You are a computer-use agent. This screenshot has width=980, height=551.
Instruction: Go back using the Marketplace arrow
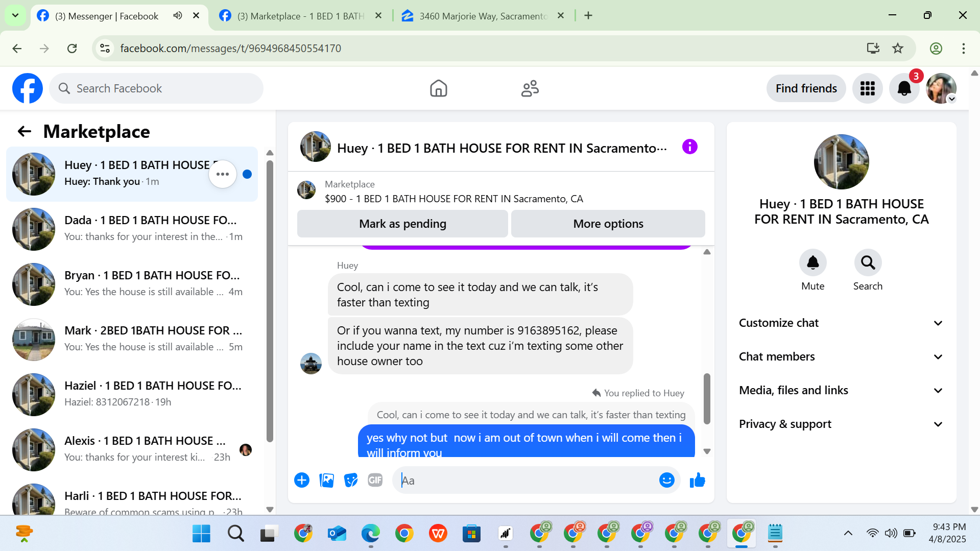click(25, 132)
